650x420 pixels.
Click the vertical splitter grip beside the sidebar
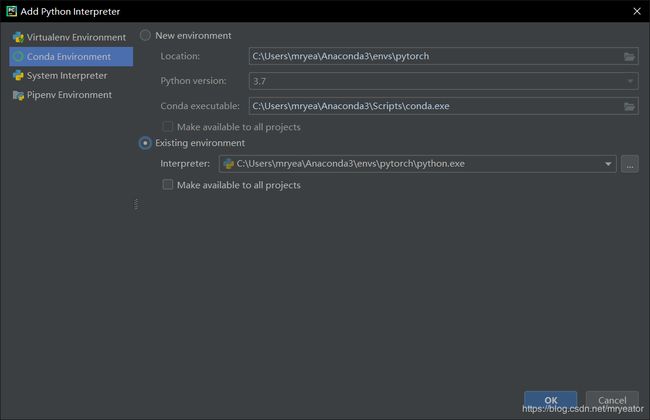136,204
